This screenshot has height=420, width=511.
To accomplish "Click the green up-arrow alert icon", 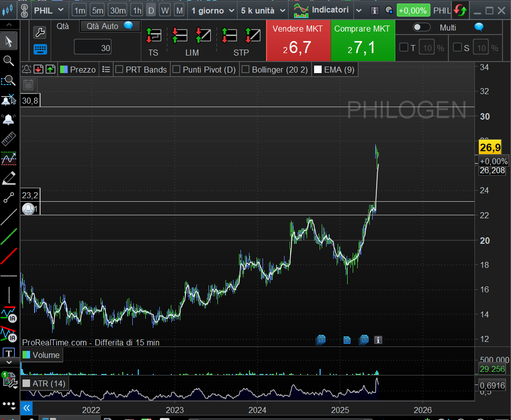I will click(51, 70).
